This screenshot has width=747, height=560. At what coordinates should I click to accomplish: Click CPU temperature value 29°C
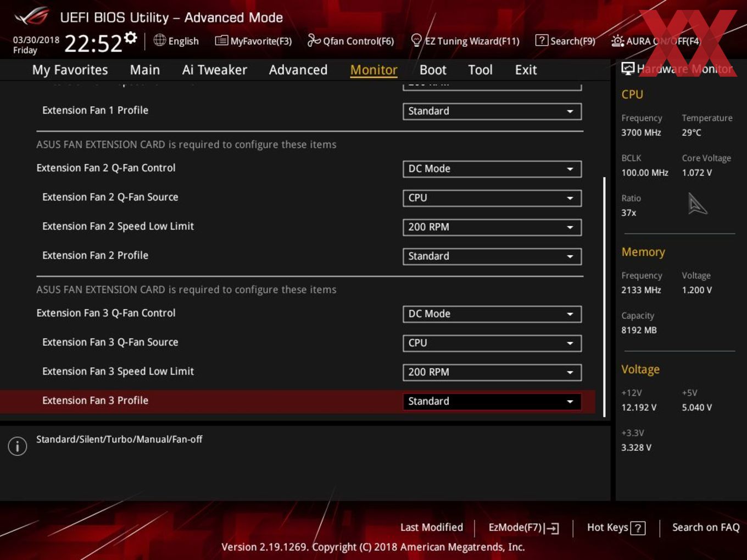(692, 132)
